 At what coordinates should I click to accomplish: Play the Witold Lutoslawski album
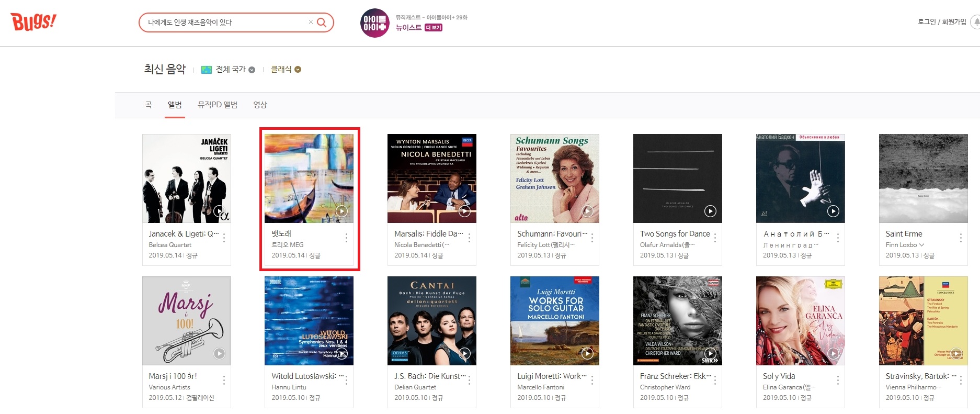click(x=341, y=354)
